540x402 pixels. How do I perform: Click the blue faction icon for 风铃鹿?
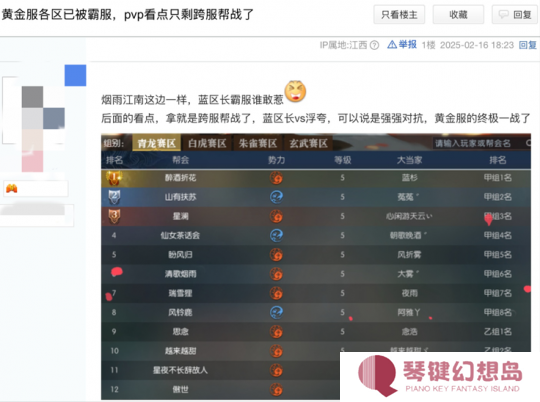pyautogui.click(x=276, y=312)
